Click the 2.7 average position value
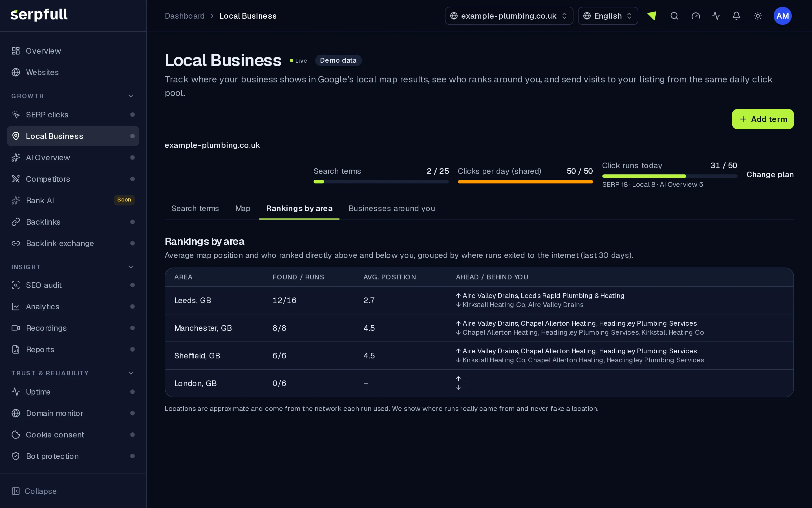812x508 pixels. [x=369, y=300]
